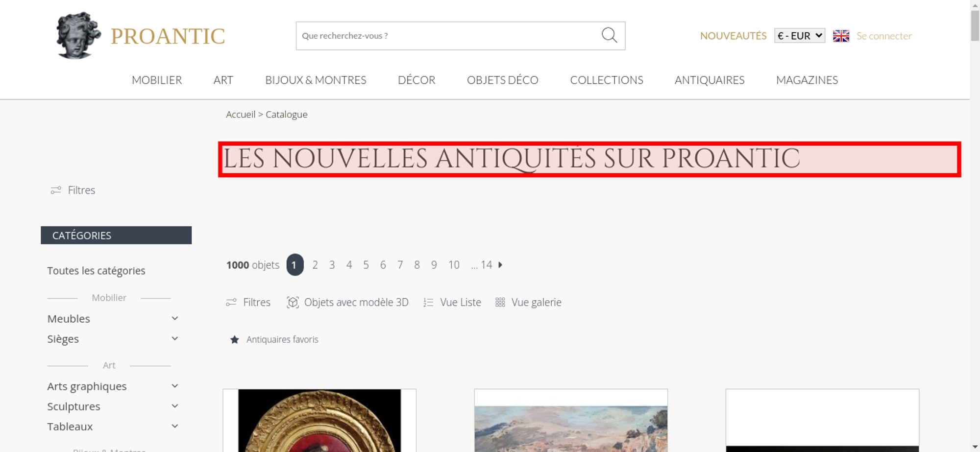
Task: Go to next page arrow in pagination
Action: pos(500,265)
